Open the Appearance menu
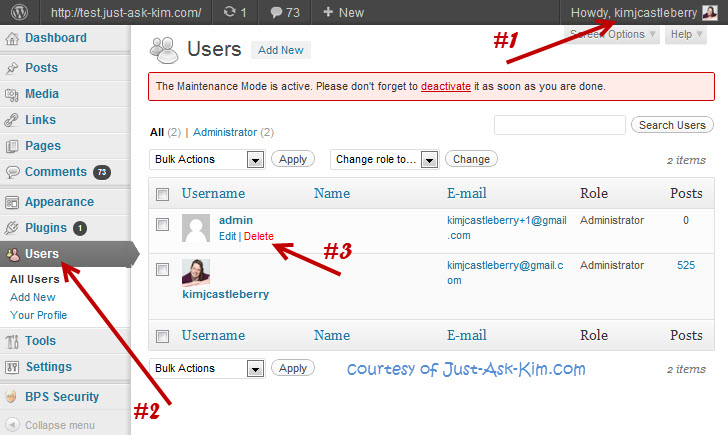The height and width of the screenshot is (435, 728). click(59, 202)
